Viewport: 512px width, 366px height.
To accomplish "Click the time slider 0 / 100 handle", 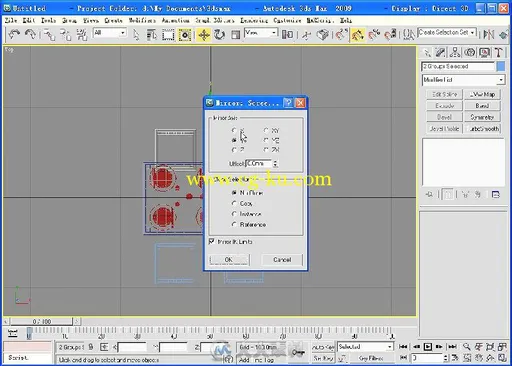I will (42, 321).
